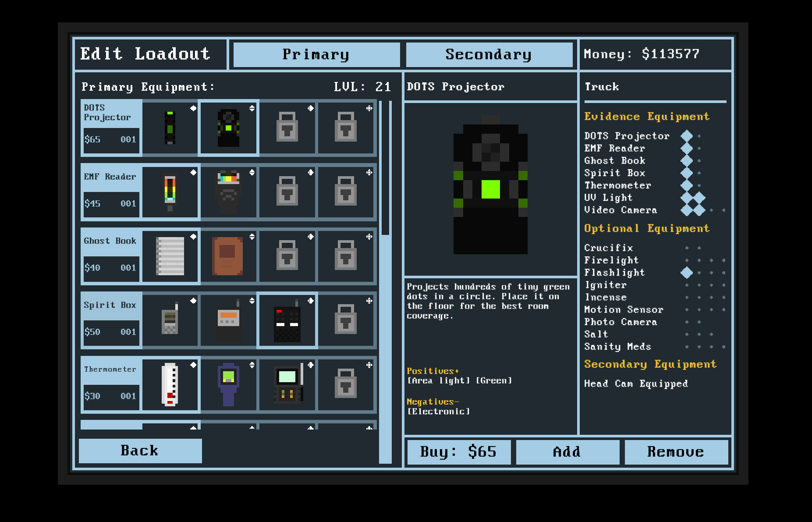The image size is (812, 522).
Task: Click "Incense" in Optional Equipment
Action: click(606, 297)
